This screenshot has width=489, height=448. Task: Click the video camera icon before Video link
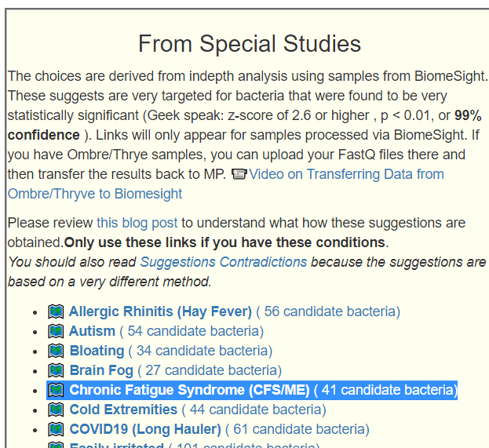click(239, 174)
